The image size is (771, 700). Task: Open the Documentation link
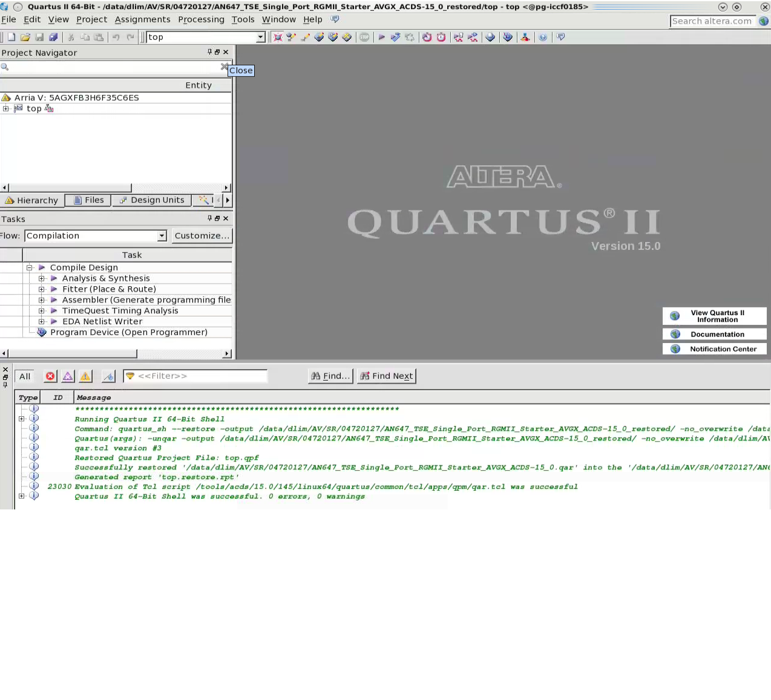coord(717,334)
